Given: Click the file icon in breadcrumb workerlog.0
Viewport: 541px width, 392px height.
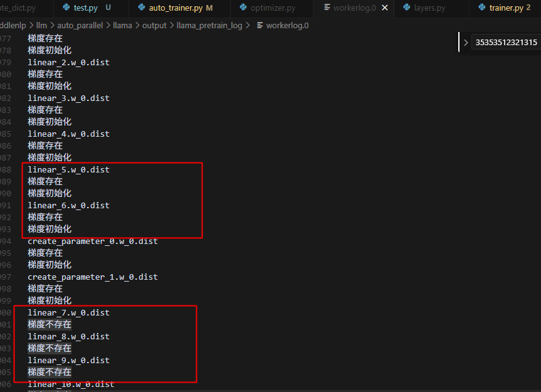Looking at the screenshot, I should pos(260,26).
